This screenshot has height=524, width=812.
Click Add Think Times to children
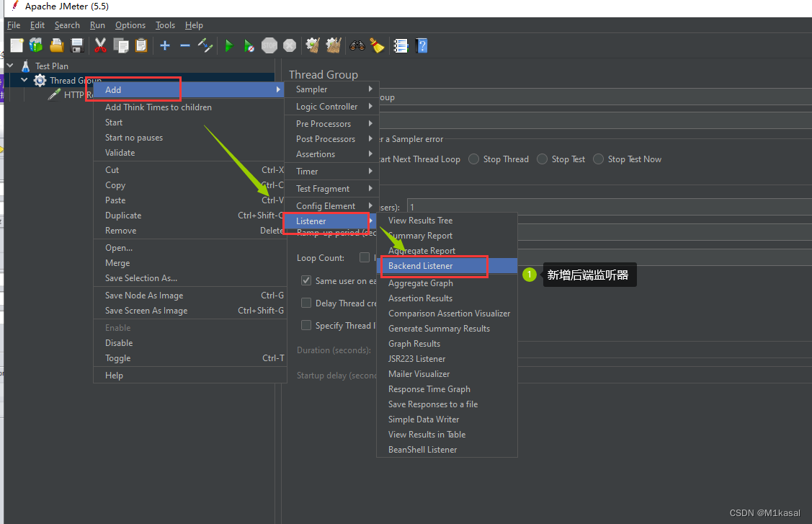(189, 107)
